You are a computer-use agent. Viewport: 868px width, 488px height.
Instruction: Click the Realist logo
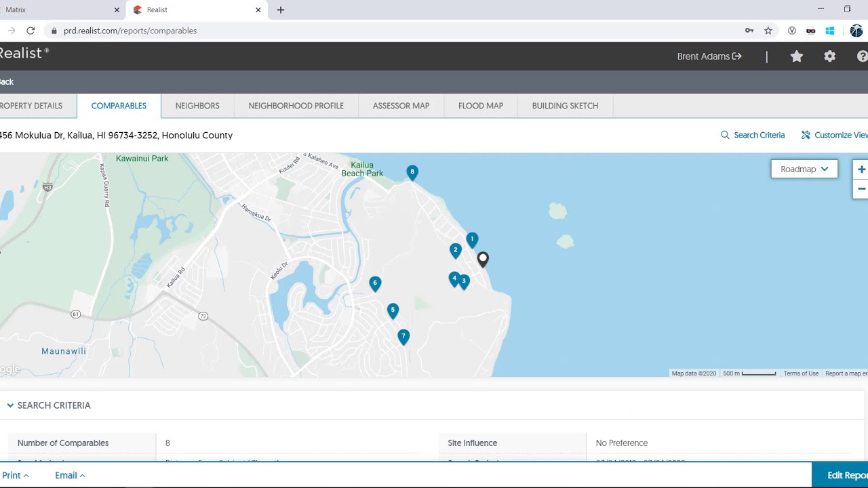coord(24,54)
